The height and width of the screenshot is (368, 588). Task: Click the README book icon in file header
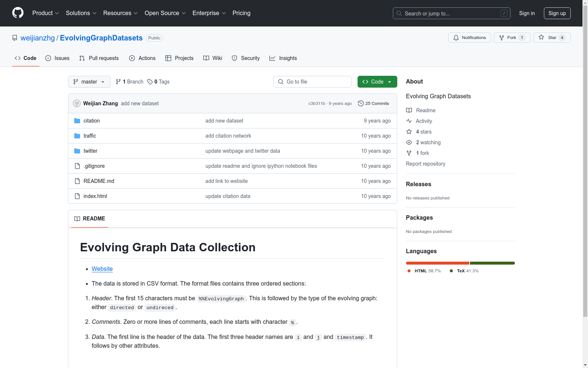(77, 219)
